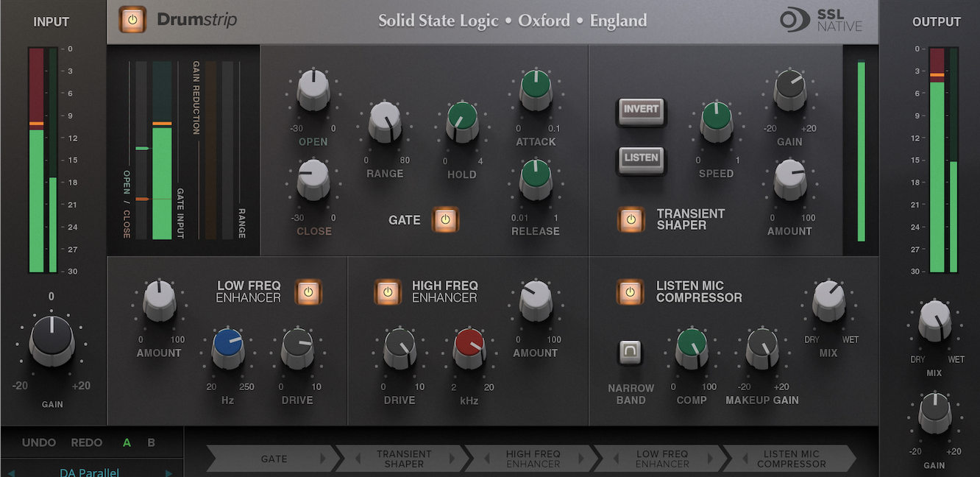Toggle the Gate module power button
Viewport: 980px width, 477px height.
[x=444, y=219]
